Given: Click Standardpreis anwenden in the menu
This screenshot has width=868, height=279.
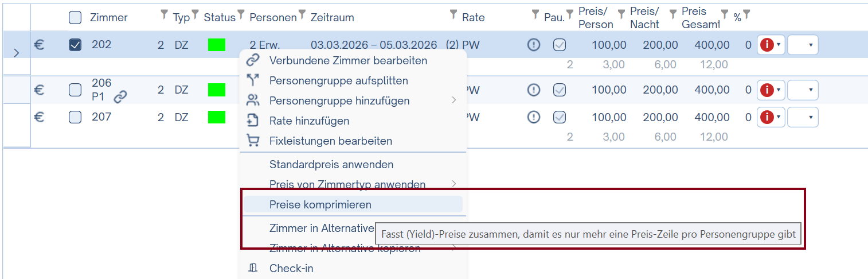Looking at the screenshot, I should click(331, 164).
